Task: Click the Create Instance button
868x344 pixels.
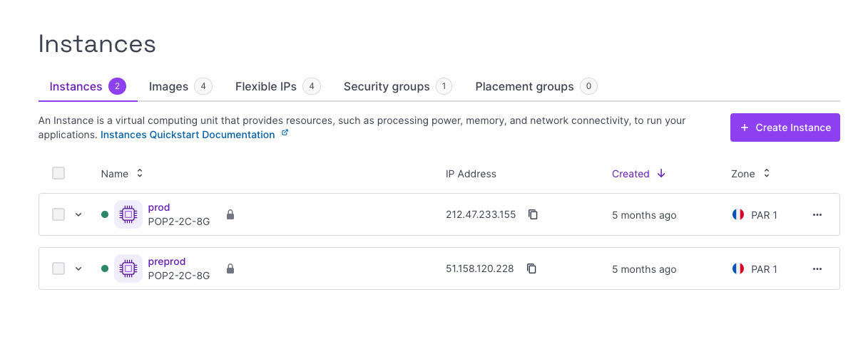Action: click(x=785, y=127)
